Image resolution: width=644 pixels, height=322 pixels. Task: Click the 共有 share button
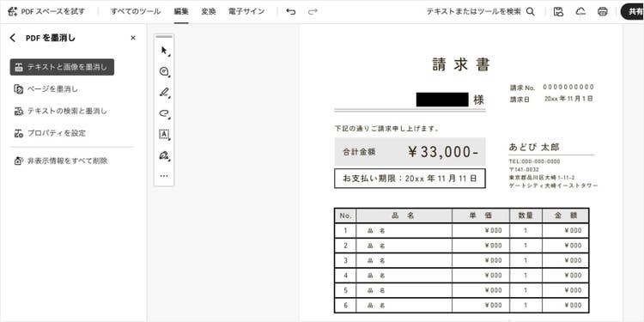click(x=633, y=11)
